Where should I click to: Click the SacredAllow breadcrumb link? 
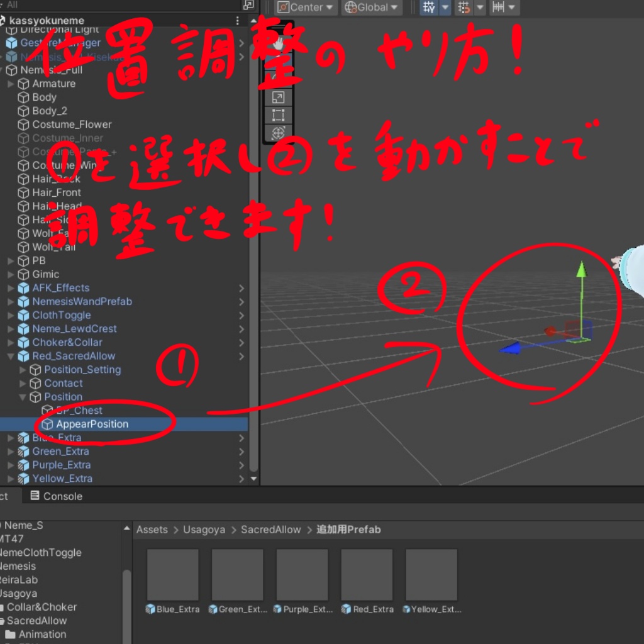(x=270, y=530)
